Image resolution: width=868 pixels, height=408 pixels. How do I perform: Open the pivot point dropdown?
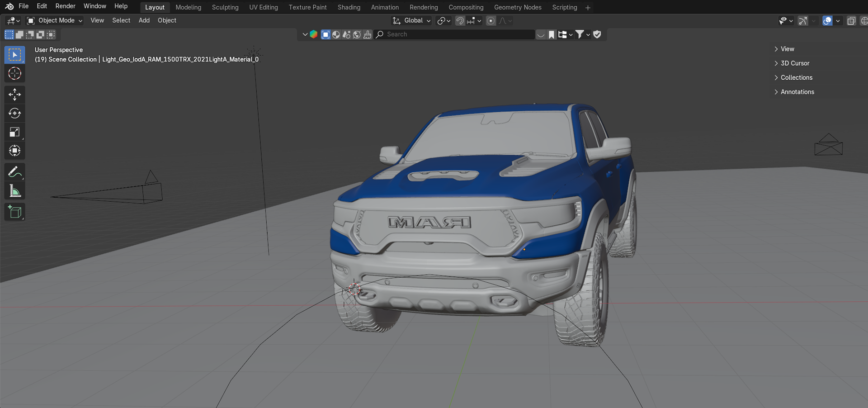point(443,21)
